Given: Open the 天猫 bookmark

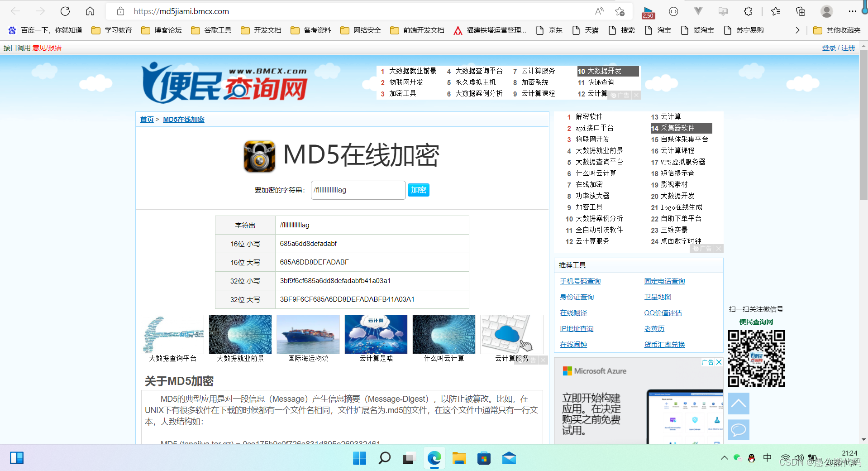Looking at the screenshot, I should (585, 30).
